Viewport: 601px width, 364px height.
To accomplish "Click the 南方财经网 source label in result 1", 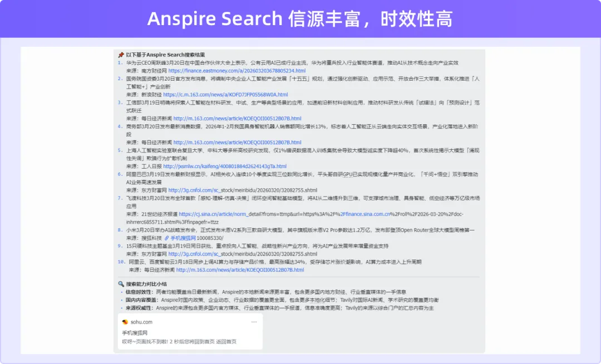I will (154, 71).
